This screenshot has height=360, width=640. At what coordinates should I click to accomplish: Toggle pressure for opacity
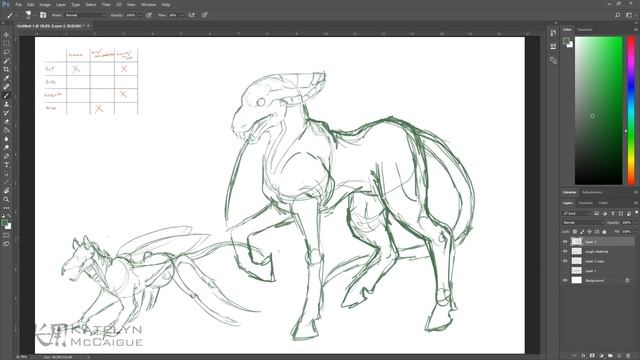tap(149, 15)
